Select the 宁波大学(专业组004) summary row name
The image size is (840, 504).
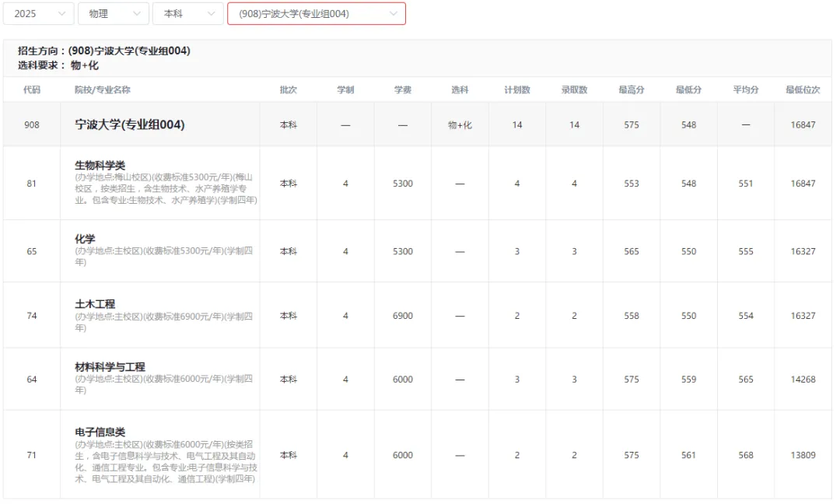click(130, 124)
